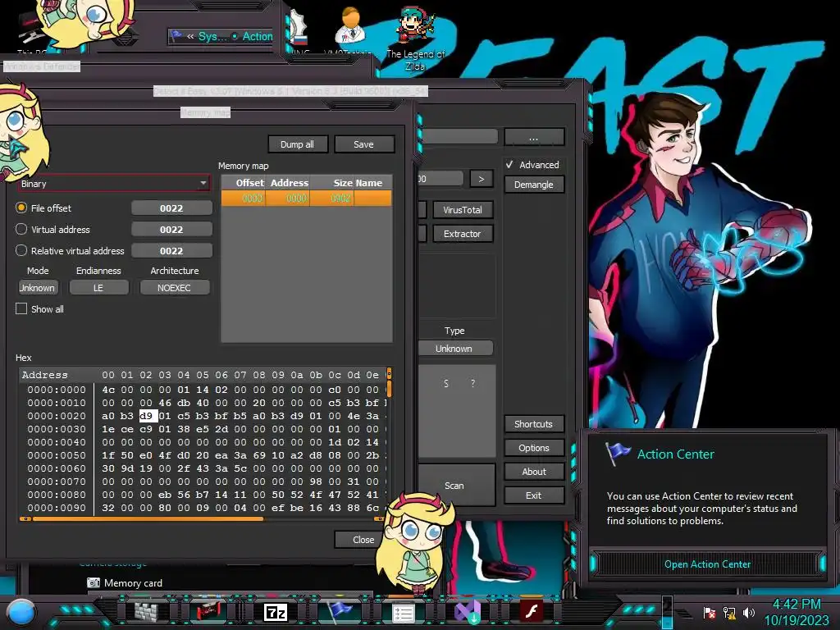Click the Demangle button
The height and width of the screenshot is (630, 840).
tap(533, 185)
